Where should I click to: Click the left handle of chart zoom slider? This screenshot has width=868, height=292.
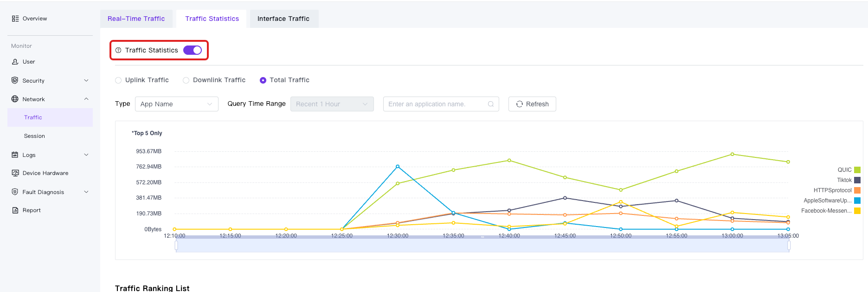click(176, 246)
